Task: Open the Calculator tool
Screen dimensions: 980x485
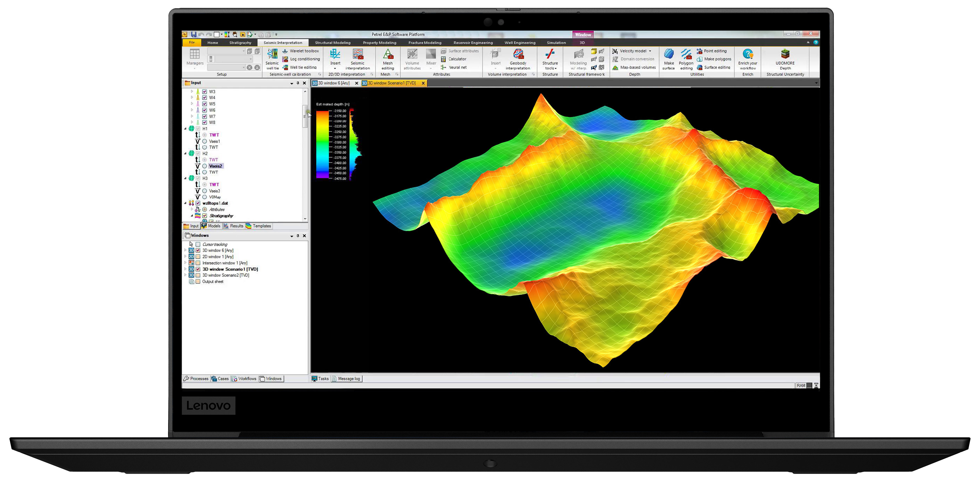Action: coord(453,59)
